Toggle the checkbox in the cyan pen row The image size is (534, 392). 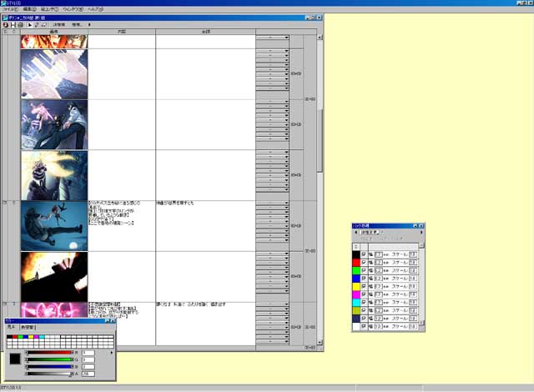364,303
